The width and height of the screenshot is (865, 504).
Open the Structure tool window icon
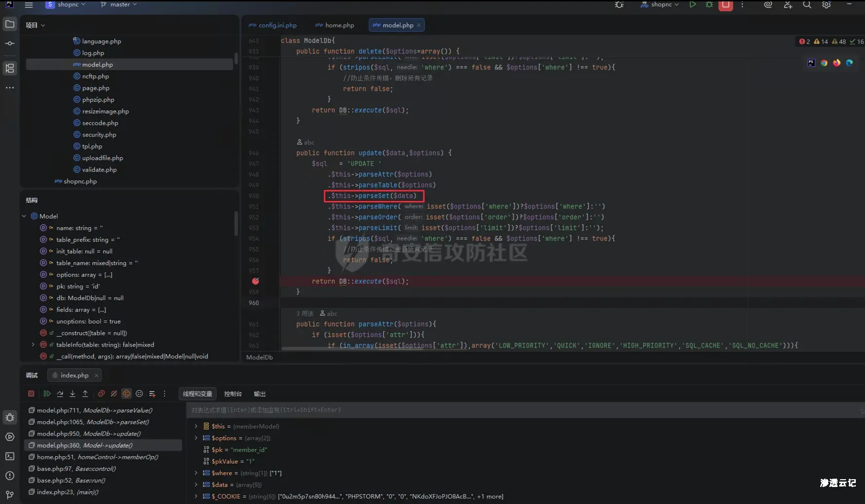click(x=10, y=68)
